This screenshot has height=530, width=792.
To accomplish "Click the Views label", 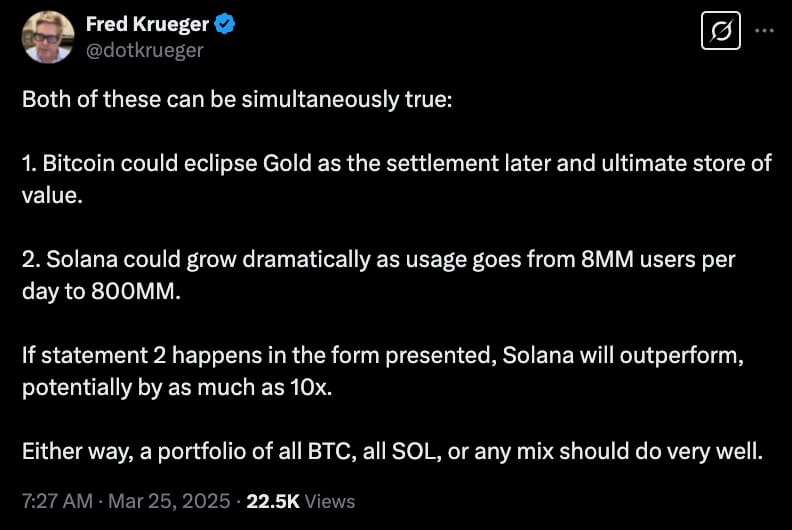I will point(330,501).
